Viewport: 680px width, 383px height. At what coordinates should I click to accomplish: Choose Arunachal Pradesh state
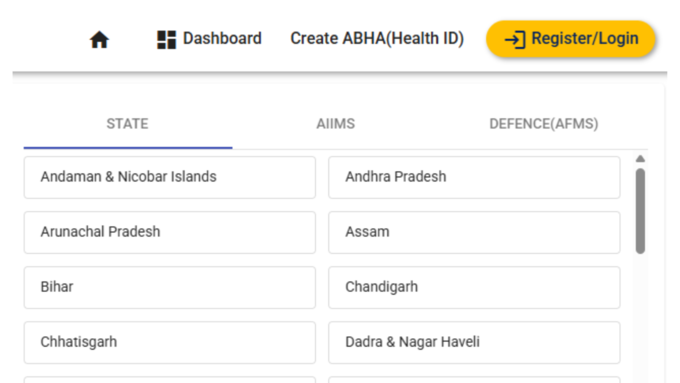pyautogui.click(x=170, y=232)
